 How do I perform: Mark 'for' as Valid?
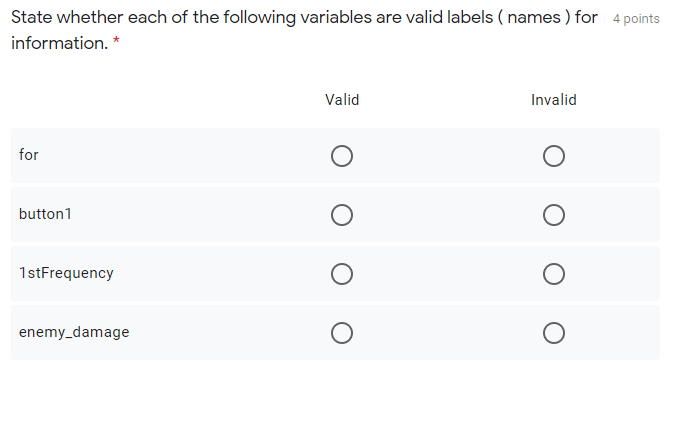342,156
